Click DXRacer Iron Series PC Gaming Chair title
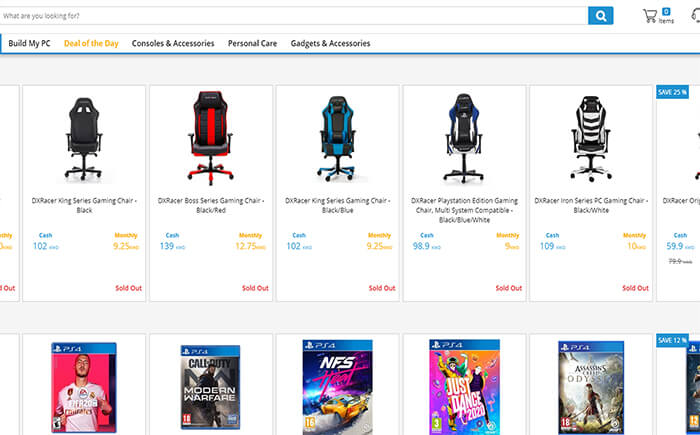The width and height of the screenshot is (700, 435). [591, 205]
